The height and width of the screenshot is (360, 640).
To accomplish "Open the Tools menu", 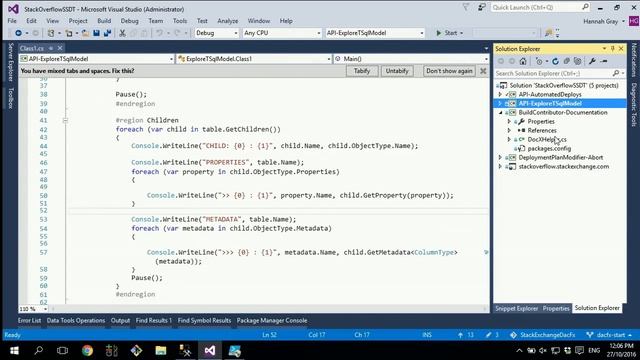I will tap(180, 21).
